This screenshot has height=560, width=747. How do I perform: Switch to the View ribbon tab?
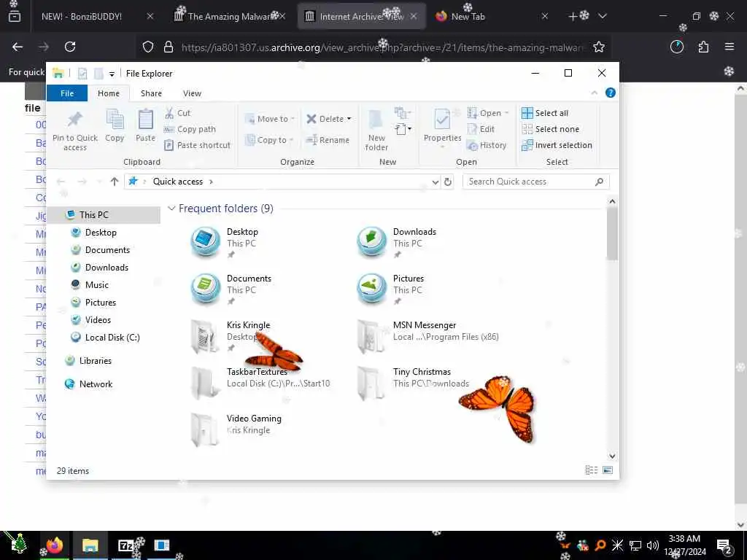pyautogui.click(x=192, y=93)
